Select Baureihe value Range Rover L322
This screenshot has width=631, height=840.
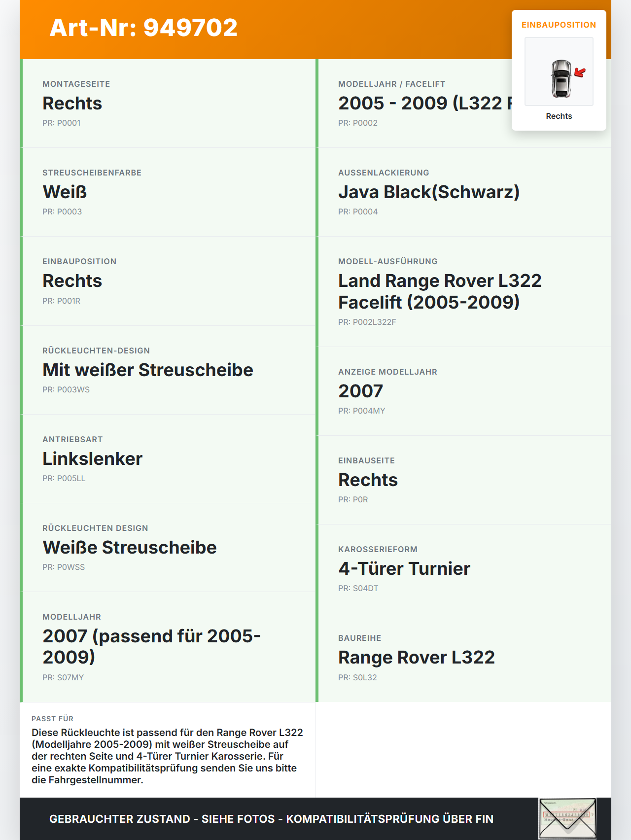coord(417,657)
